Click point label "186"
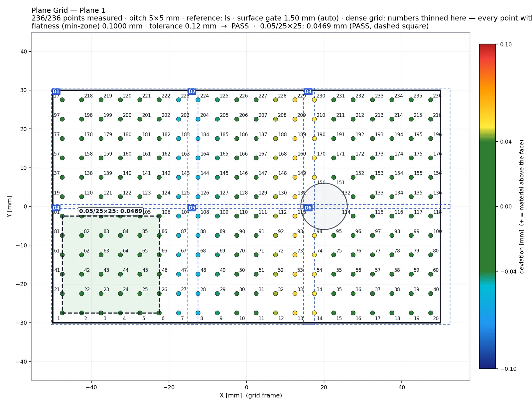The width and height of the screenshot is (532, 406). pyautogui.click(x=243, y=135)
